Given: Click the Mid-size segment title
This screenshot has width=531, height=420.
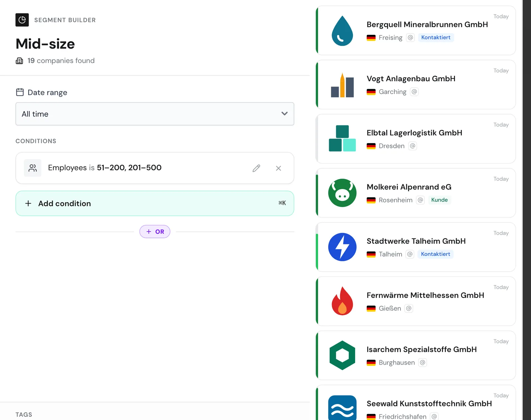Looking at the screenshot, I should (x=45, y=44).
